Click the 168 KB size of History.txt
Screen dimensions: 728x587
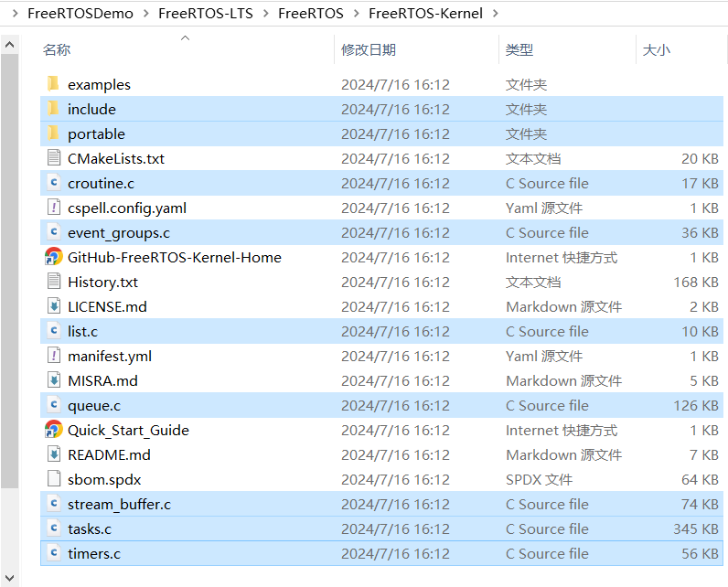(696, 282)
